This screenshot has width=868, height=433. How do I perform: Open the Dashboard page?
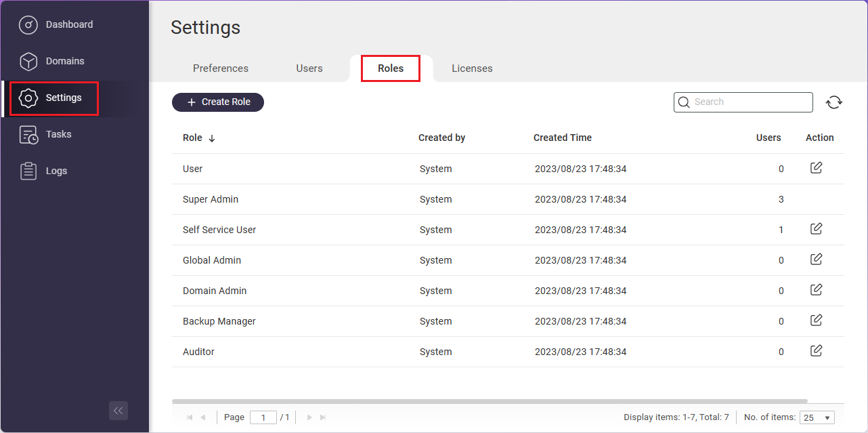click(69, 25)
